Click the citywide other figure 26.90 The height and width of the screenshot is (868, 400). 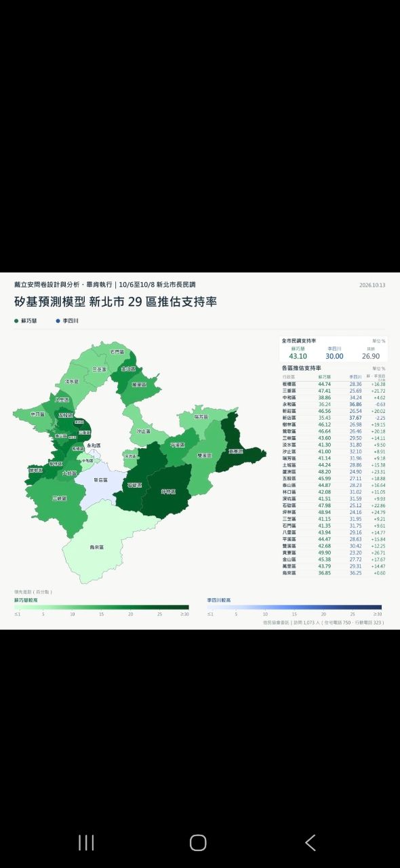point(371,356)
